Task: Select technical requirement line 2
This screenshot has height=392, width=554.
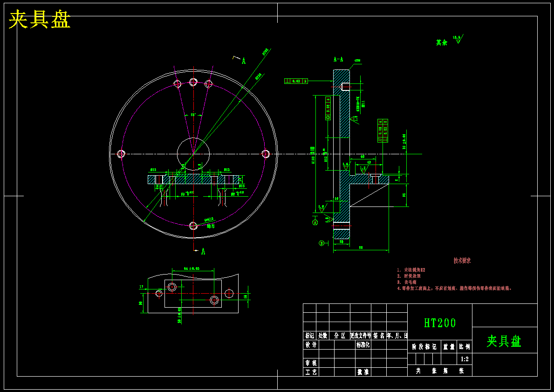Action: tap(409, 276)
